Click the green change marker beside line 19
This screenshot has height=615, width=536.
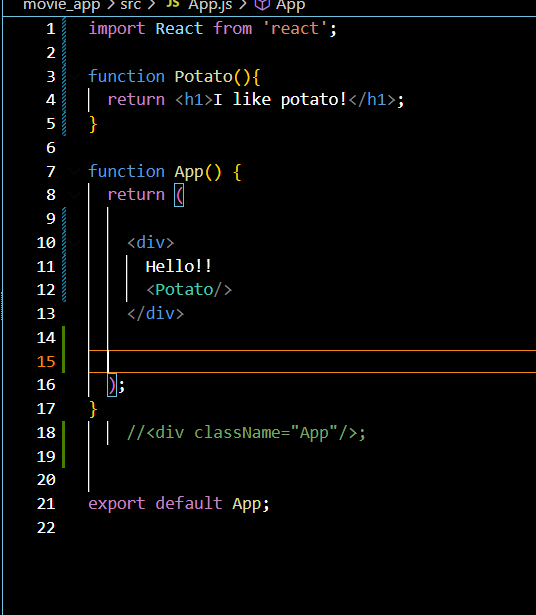64,456
